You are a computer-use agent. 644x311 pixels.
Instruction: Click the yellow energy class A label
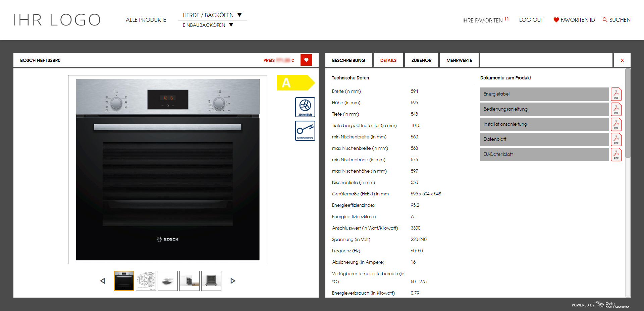coord(295,83)
